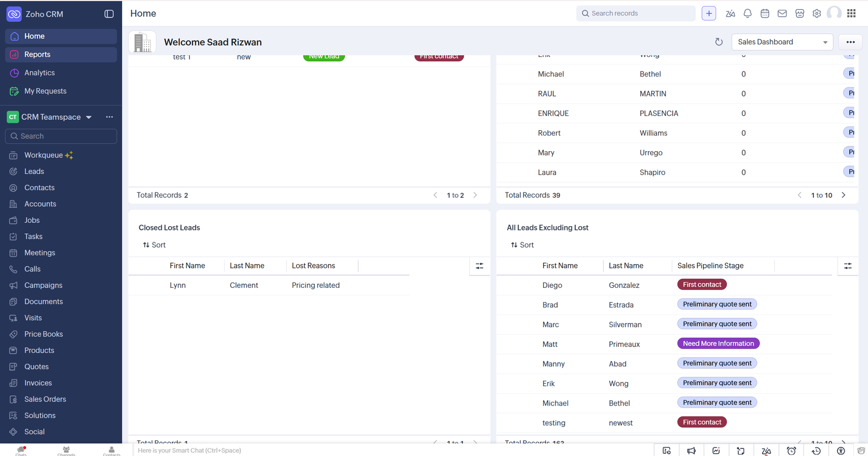Click the Sales Pipeline Stage column header

point(710,266)
